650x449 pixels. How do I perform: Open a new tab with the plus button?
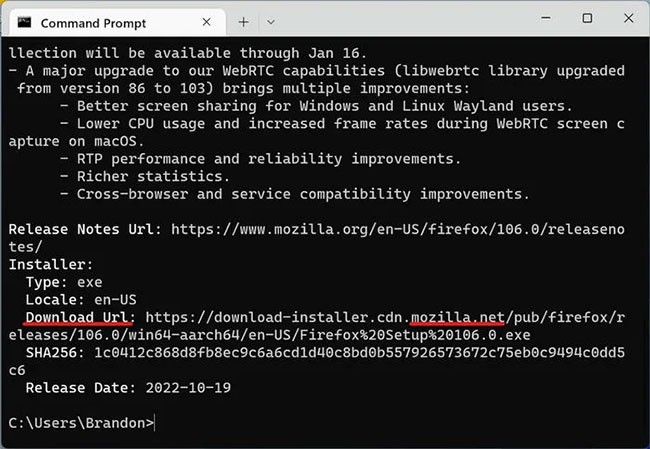[x=244, y=21]
